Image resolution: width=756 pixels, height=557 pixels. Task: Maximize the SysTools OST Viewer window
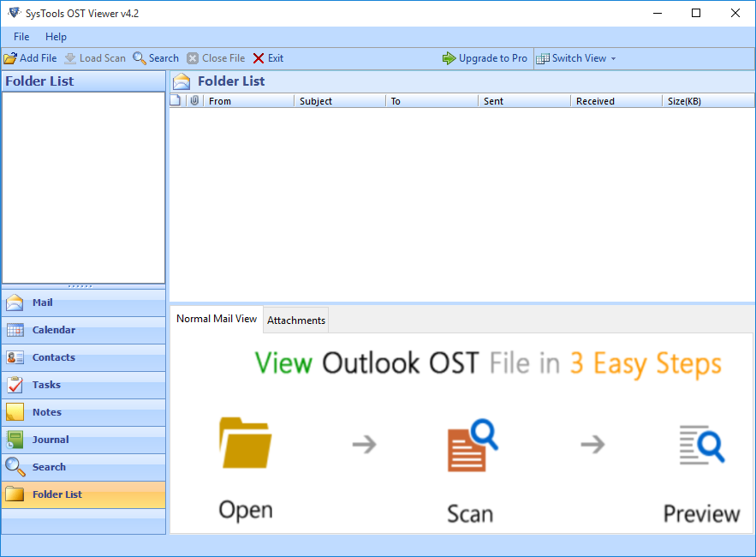click(x=696, y=13)
